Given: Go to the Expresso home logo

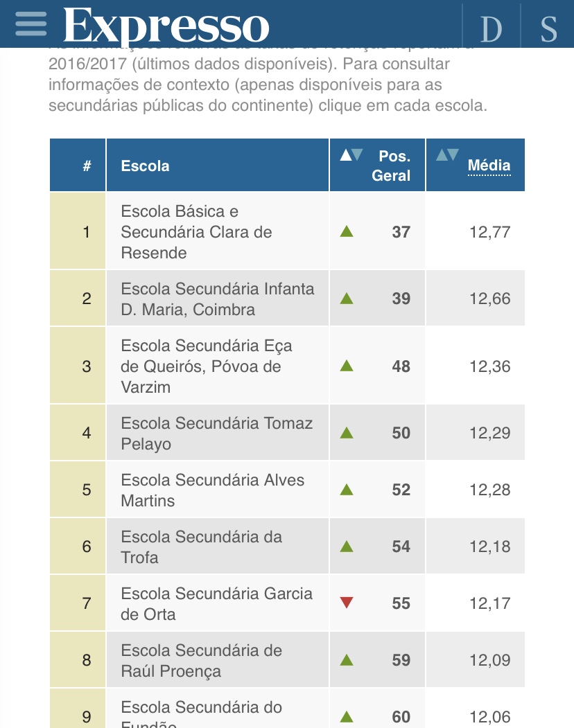Looking at the screenshot, I should point(166,26).
